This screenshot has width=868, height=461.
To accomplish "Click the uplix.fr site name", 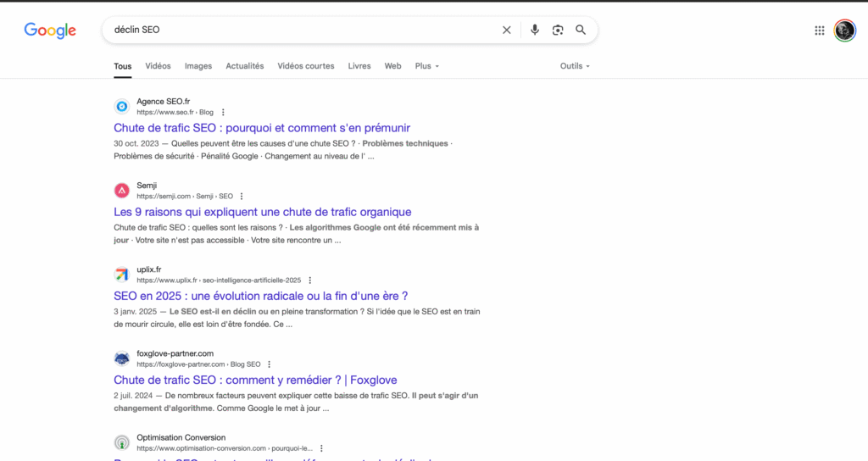I will 149,269.
